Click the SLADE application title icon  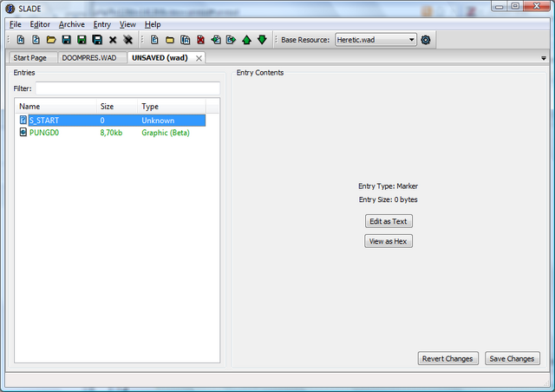click(10, 9)
